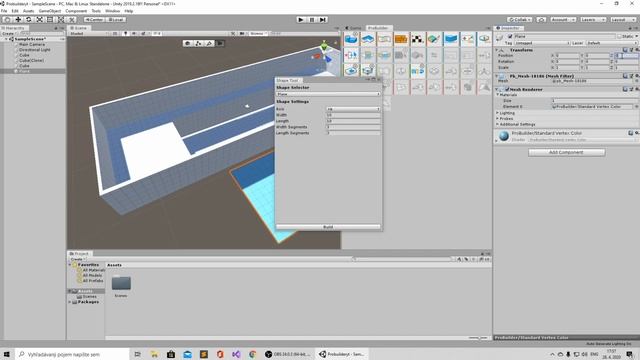640x360 pixels.
Task: Click the cloud services icon
Action: click(541, 20)
